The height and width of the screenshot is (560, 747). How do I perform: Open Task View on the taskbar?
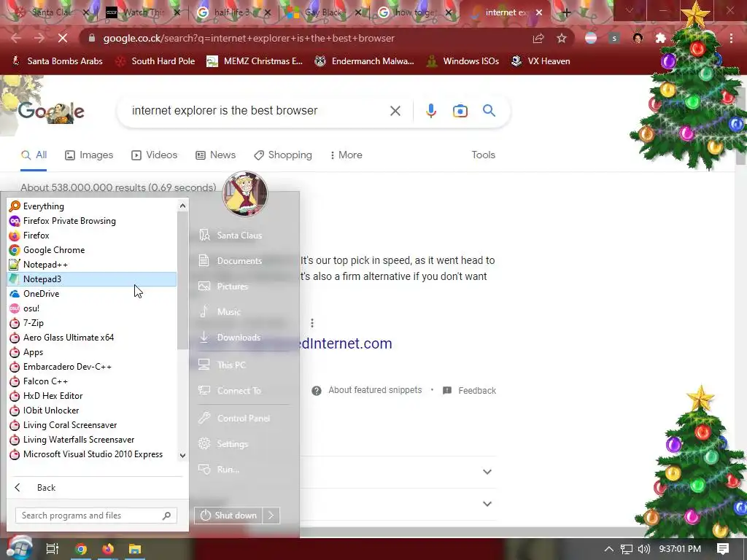(x=52, y=549)
